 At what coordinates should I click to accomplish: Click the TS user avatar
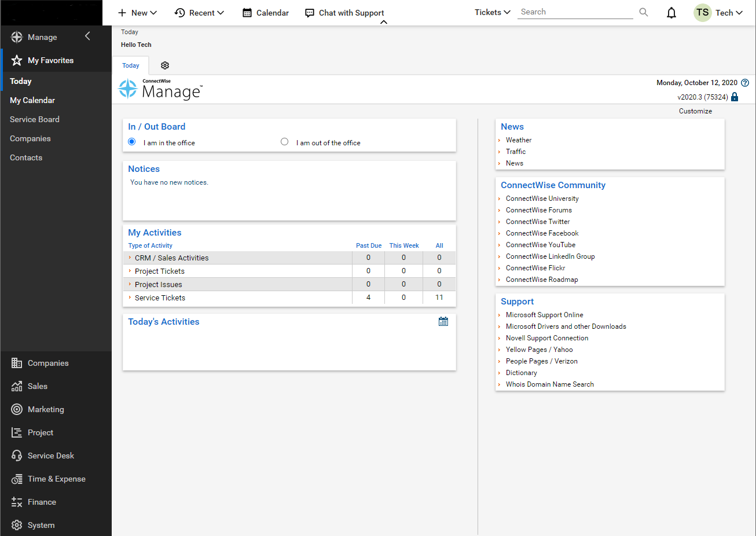click(703, 13)
